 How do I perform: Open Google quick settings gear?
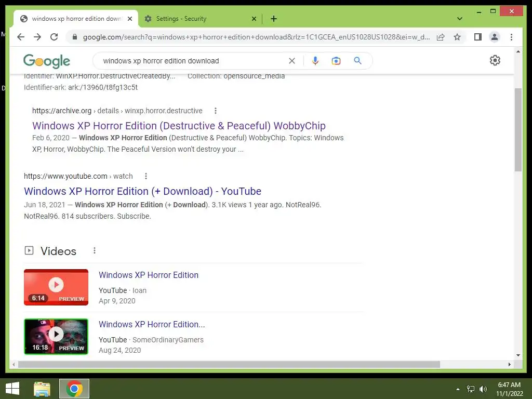[495, 60]
